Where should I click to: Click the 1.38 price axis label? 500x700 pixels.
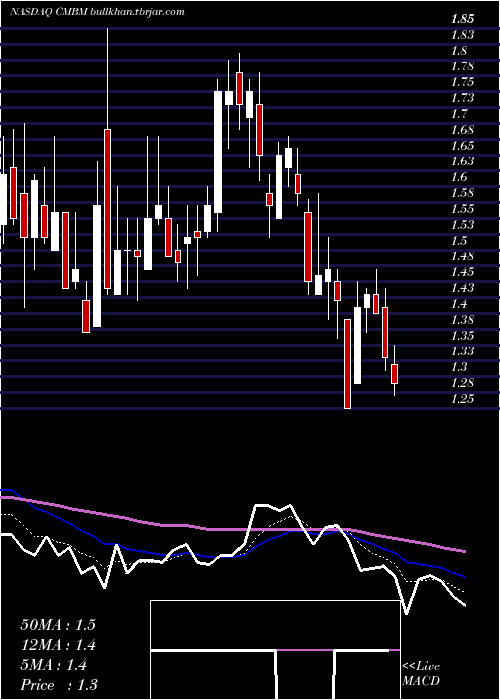(462, 320)
